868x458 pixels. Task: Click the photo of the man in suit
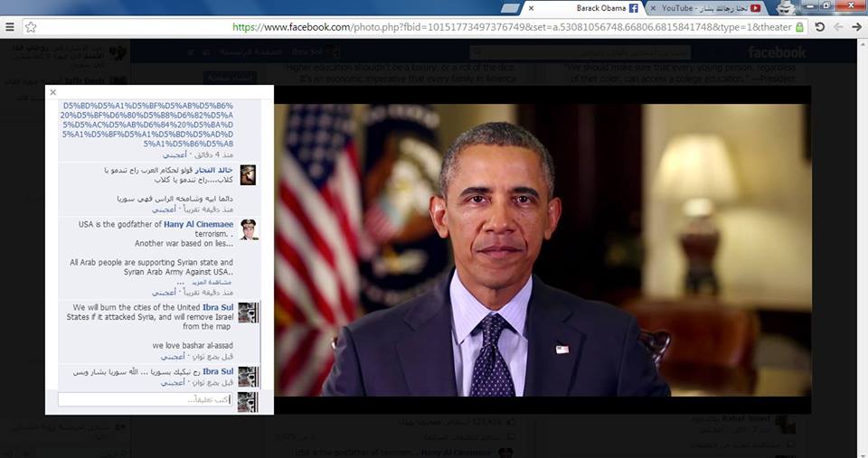[x=542, y=249]
